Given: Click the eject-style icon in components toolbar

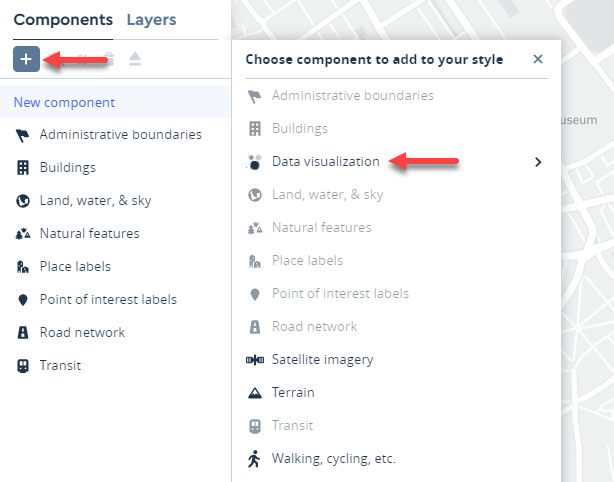Looking at the screenshot, I should [135, 59].
